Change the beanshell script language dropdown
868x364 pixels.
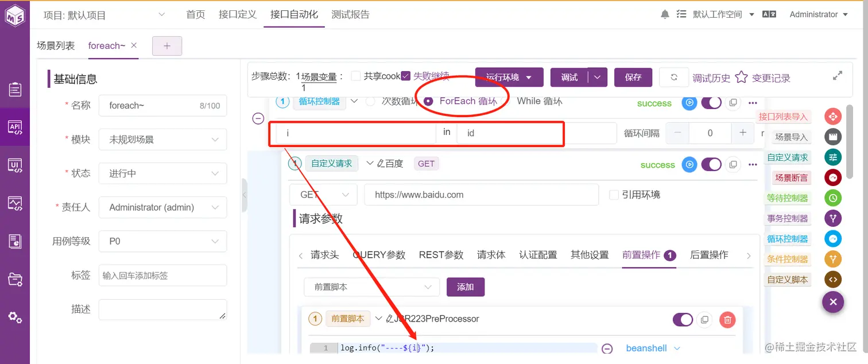pyautogui.click(x=653, y=348)
